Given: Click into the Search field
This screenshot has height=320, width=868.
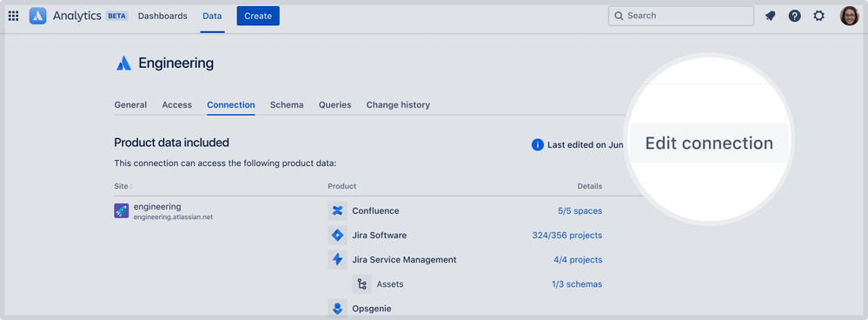Looking at the screenshot, I should click(681, 16).
